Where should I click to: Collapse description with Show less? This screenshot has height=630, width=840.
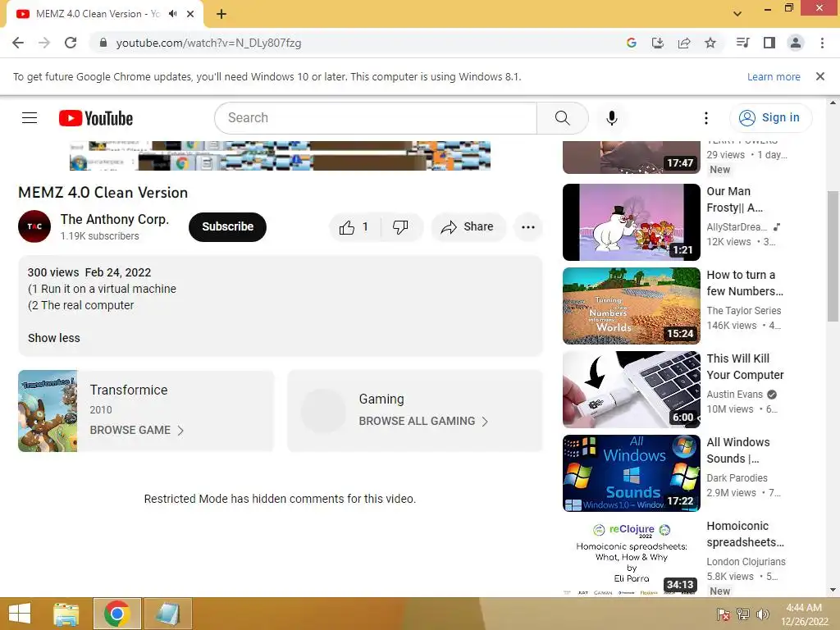pos(53,338)
